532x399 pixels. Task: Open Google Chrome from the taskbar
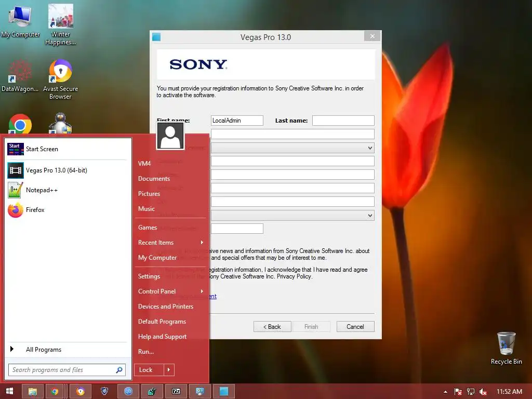pos(54,392)
